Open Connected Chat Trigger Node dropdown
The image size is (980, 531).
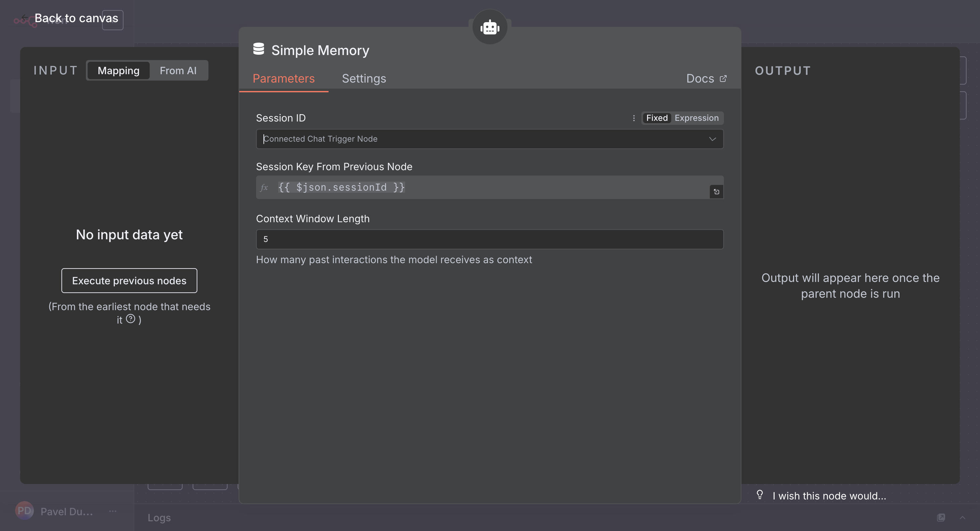[x=489, y=139]
